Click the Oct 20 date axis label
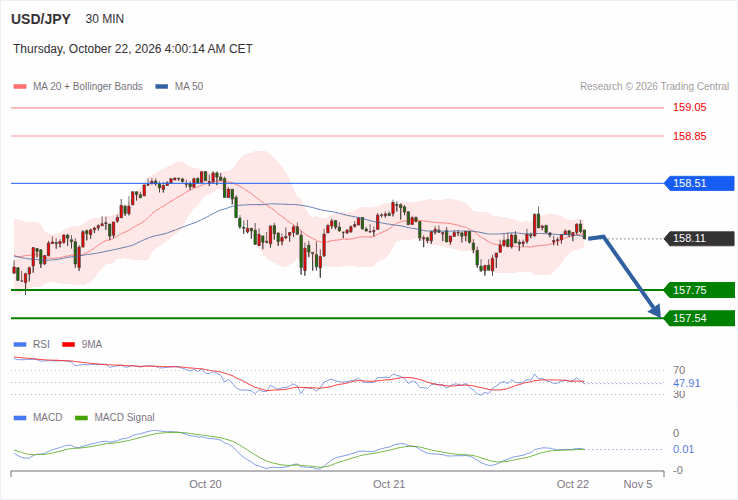Screen dimensions: 738x500 [x=205, y=484]
